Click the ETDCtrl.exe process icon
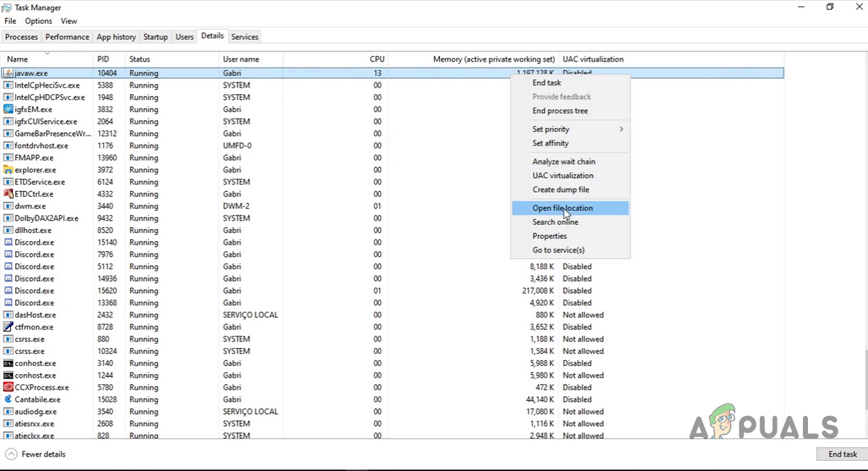 click(x=8, y=194)
